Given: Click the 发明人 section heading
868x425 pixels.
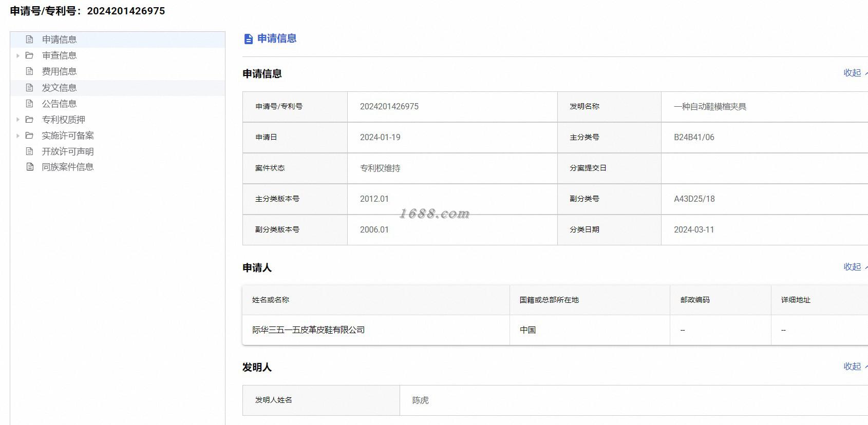Looking at the screenshot, I should (257, 368).
